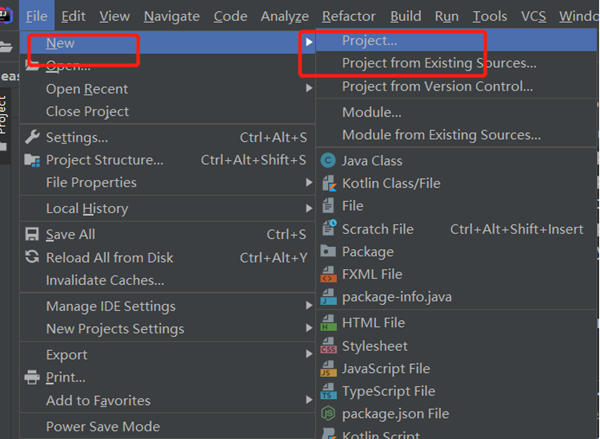
Task: Open the Refactor menu
Action: tap(349, 16)
